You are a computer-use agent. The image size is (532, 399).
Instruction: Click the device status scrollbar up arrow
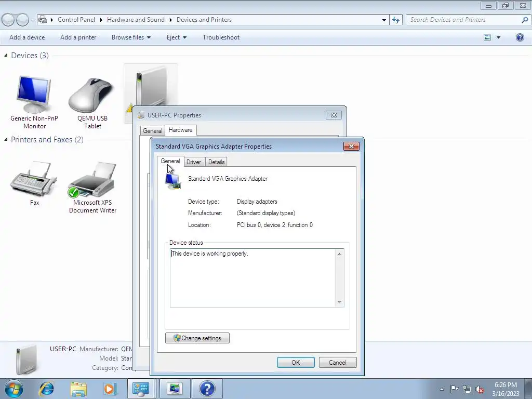coord(339,254)
